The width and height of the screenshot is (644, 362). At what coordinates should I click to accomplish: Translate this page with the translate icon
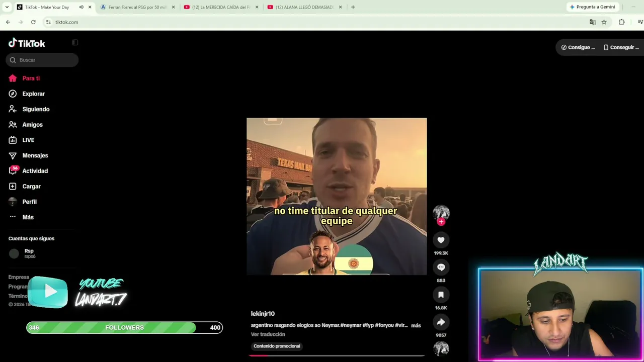pyautogui.click(x=593, y=22)
